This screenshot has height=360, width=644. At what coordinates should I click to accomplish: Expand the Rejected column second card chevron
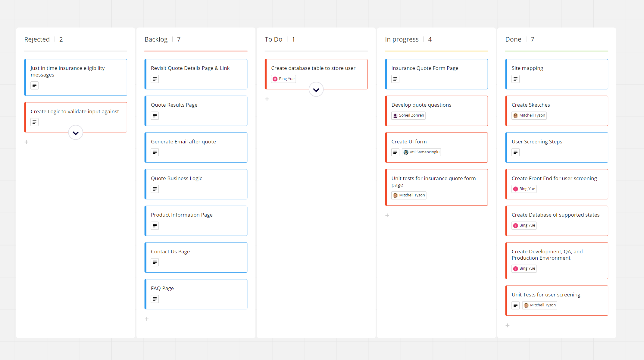[x=76, y=132]
